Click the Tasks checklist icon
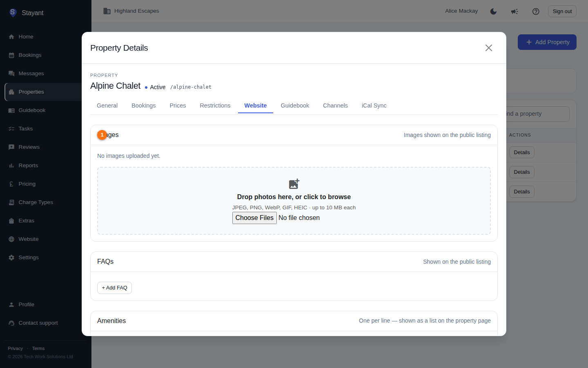 11,129
